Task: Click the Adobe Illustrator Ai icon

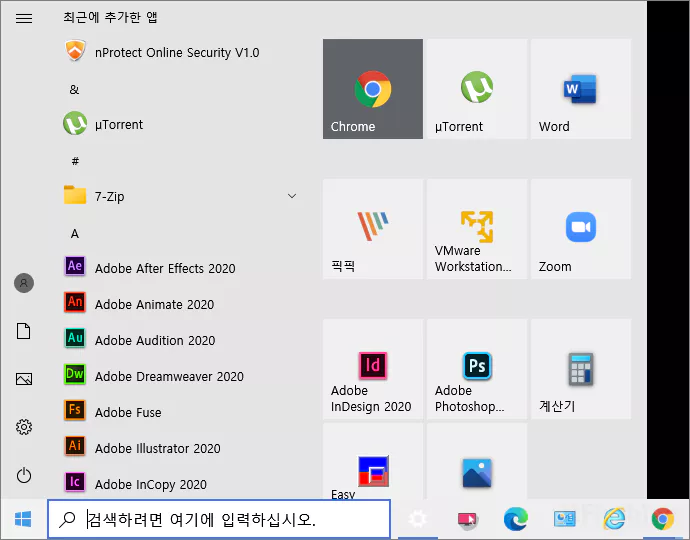Action: click(x=75, y=446)
